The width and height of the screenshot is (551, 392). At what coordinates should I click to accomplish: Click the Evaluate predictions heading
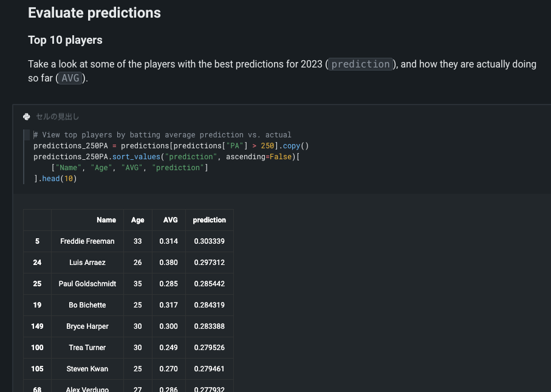click(x=94, y=13)
